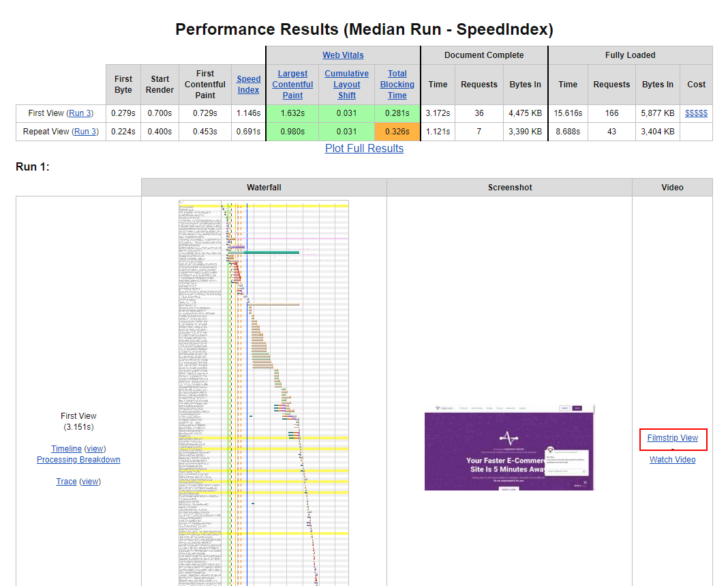Click the Performance Results page title

pos(364,29)
